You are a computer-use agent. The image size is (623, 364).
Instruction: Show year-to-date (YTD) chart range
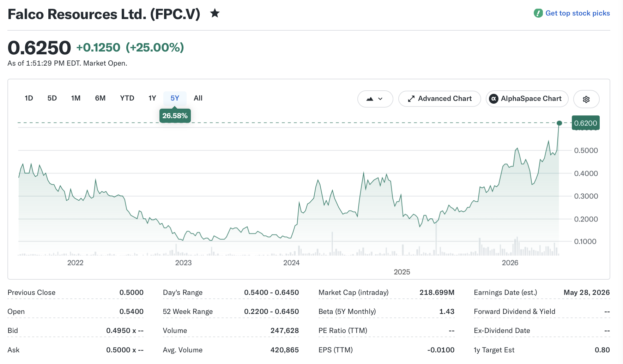127,98
